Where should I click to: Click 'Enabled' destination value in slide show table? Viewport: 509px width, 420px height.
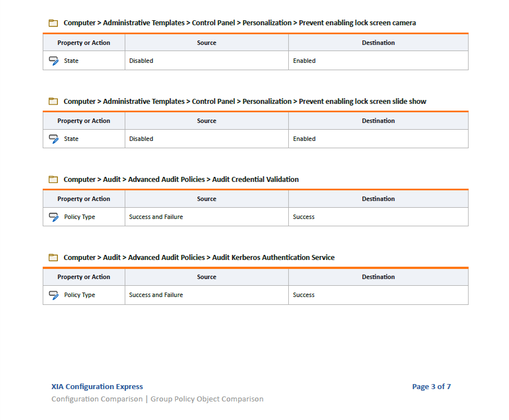[304, 139]
